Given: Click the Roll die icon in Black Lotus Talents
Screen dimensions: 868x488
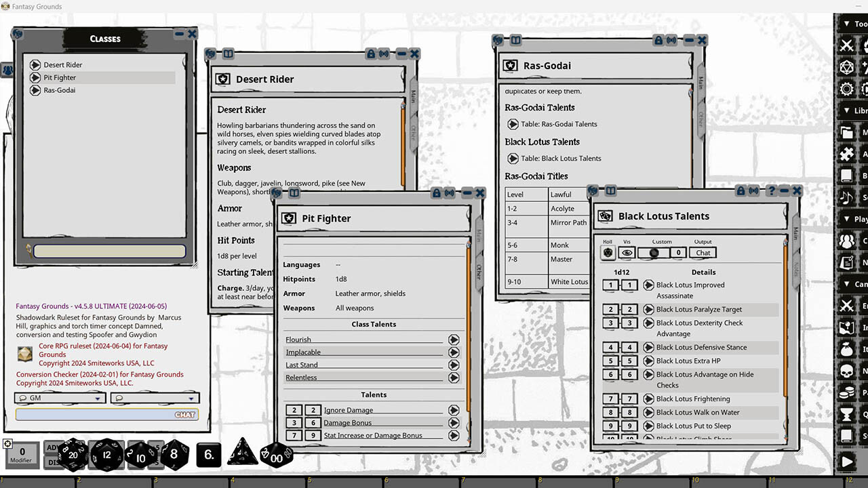Looking at the screenshot, I should point(608,252).
